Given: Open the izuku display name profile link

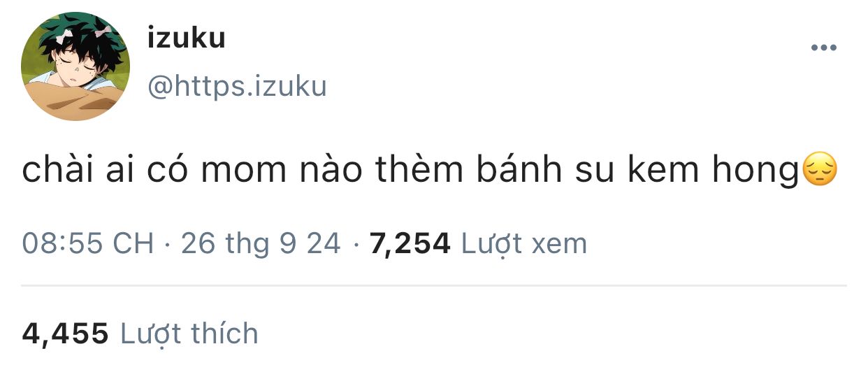Looking at the screenshot, I should coord(187,37).
